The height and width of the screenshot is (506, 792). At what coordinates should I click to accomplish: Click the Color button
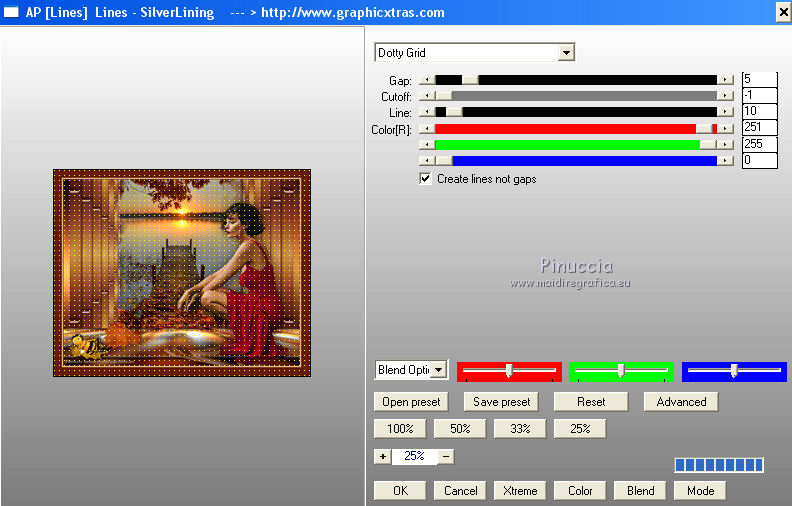pos(580,491)
